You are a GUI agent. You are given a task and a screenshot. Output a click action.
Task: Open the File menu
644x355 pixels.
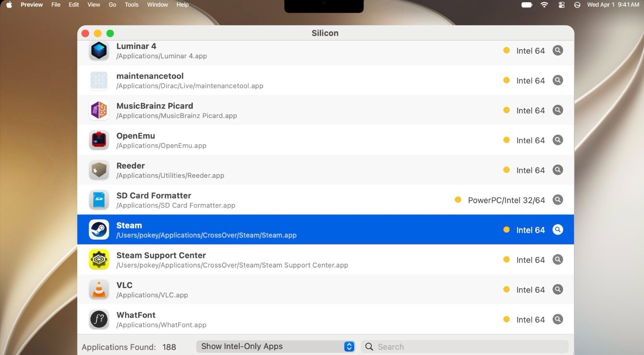pyautogui.click(x=56, y=5)
